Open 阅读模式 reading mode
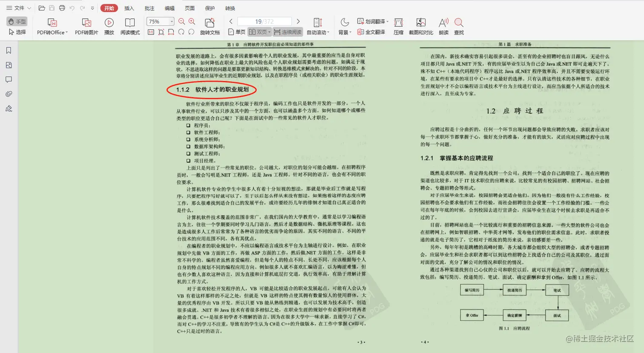This screenshot has height=353, width=644. (x=129, y=26)
